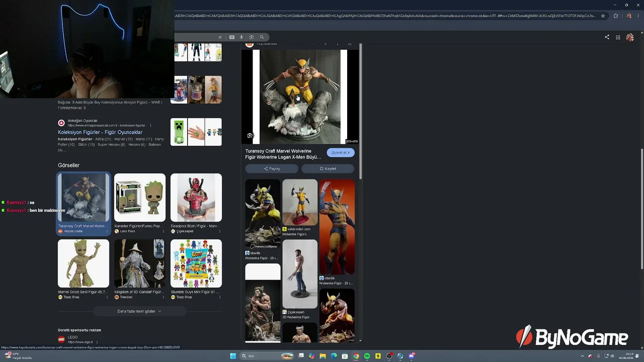Viewport: 644px width, 362px height.
Task: Open the Chrome profile avatar in toolbar
Action: pos(629,16)
